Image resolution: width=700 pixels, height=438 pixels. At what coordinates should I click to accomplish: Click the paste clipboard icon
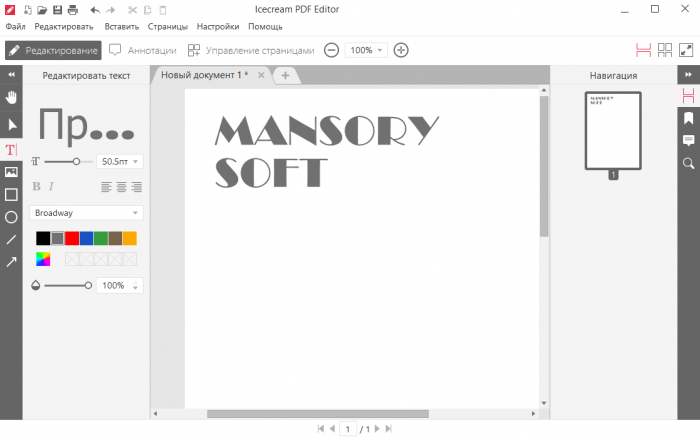point(163,10)
